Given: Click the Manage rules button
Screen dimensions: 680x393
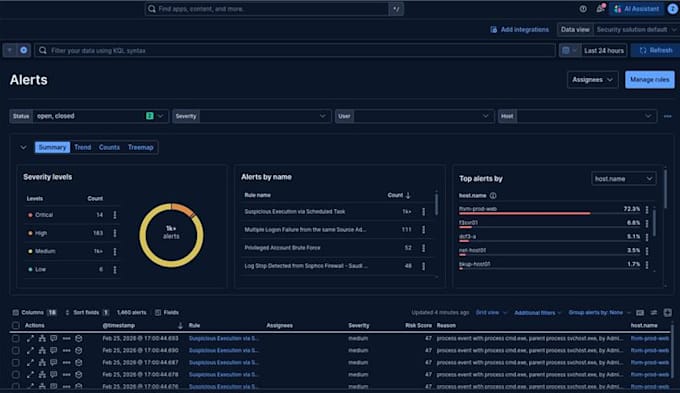Looking at the screenshot, I should tap(650, 80).
